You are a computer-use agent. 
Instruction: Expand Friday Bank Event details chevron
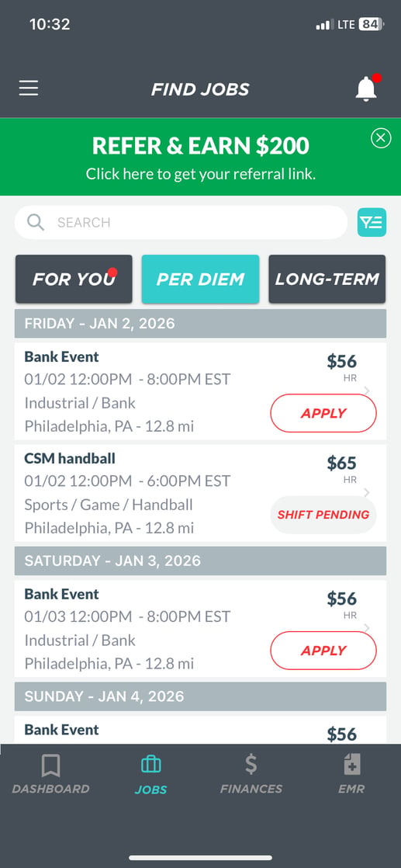[368, 391]
